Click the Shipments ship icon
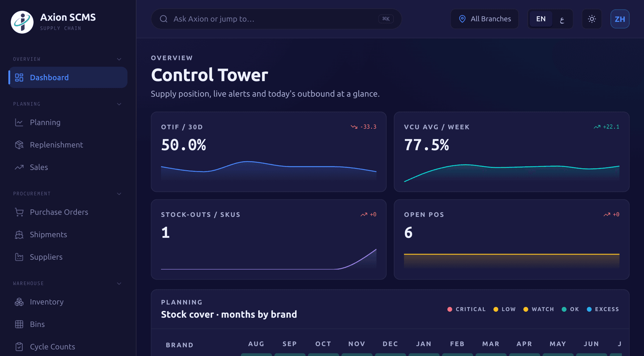 point(19,235)
